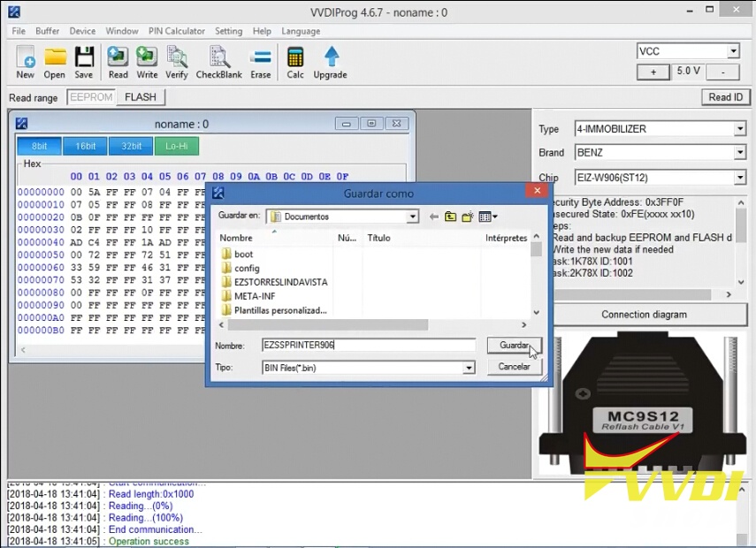Screen dimensions: 756x548
Task: Sort by the Intérpretes column header
Action: point(506,238)
